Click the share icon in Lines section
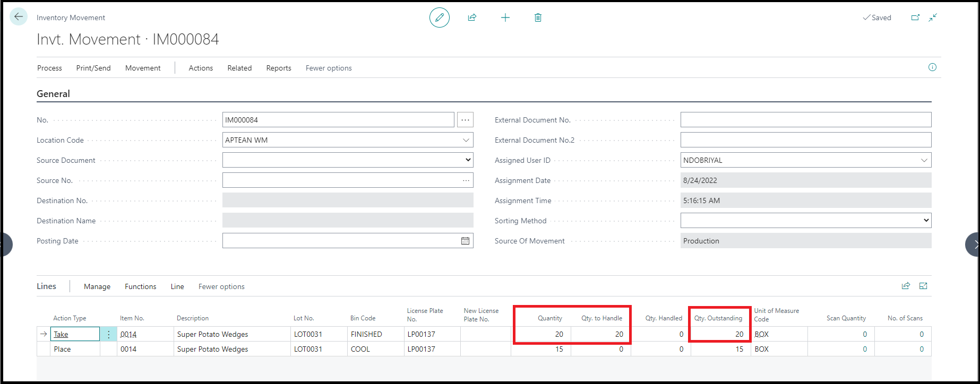Screen dimensions: 980x384 point(906,286)
